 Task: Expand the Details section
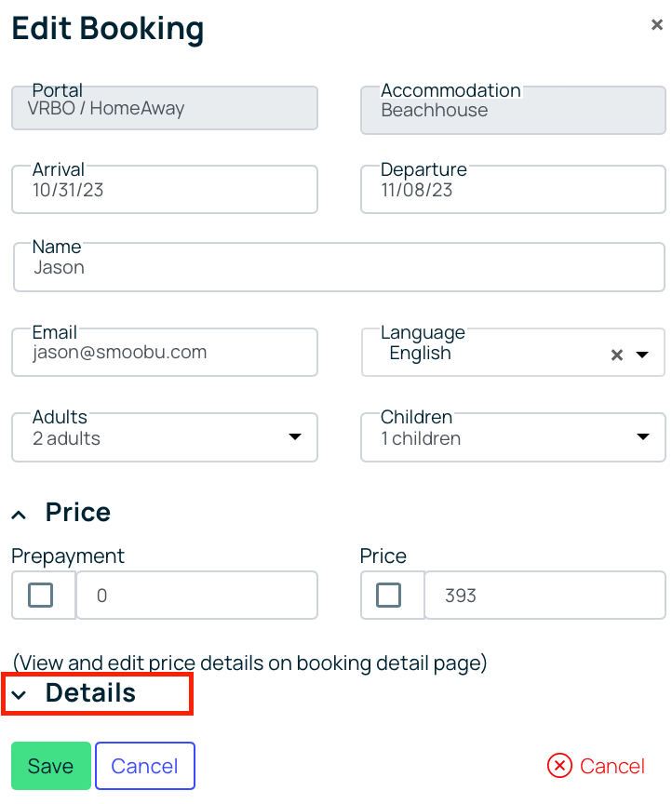pyautogui.click(x=90, y=692)
